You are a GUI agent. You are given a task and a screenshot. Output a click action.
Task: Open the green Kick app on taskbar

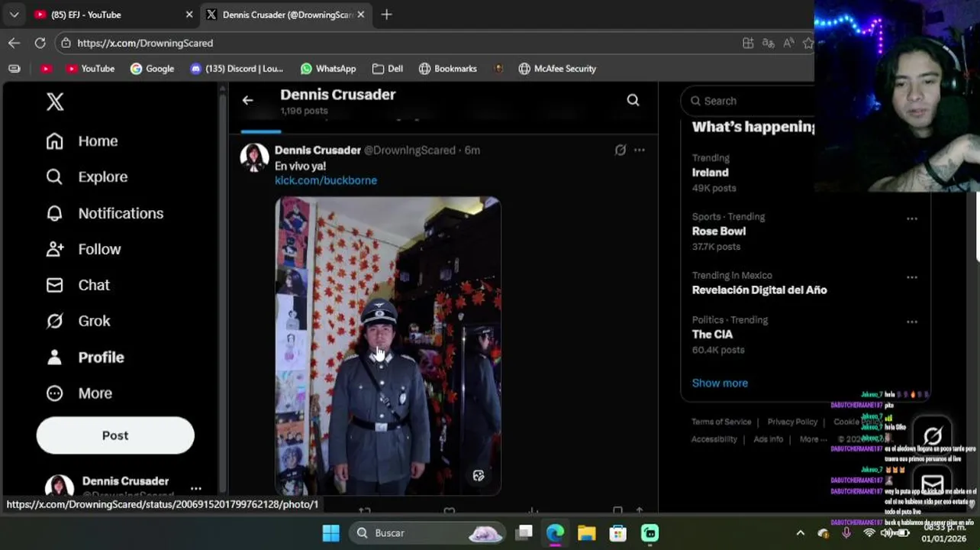[650, 533]
